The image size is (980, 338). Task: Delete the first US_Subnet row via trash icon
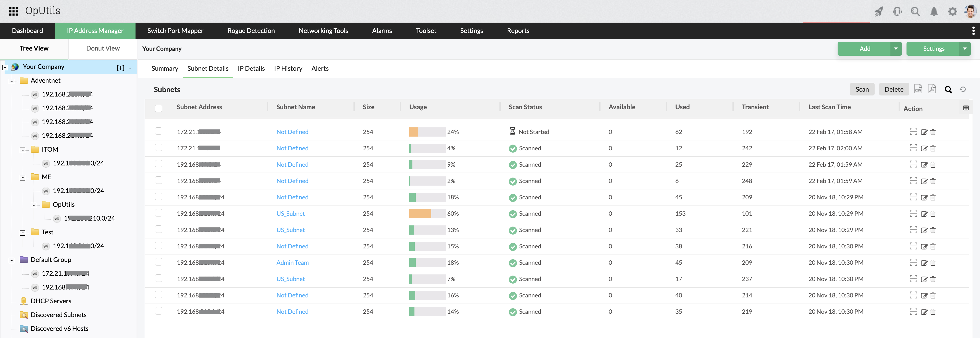pyautogui.click(x=933, y=214)
